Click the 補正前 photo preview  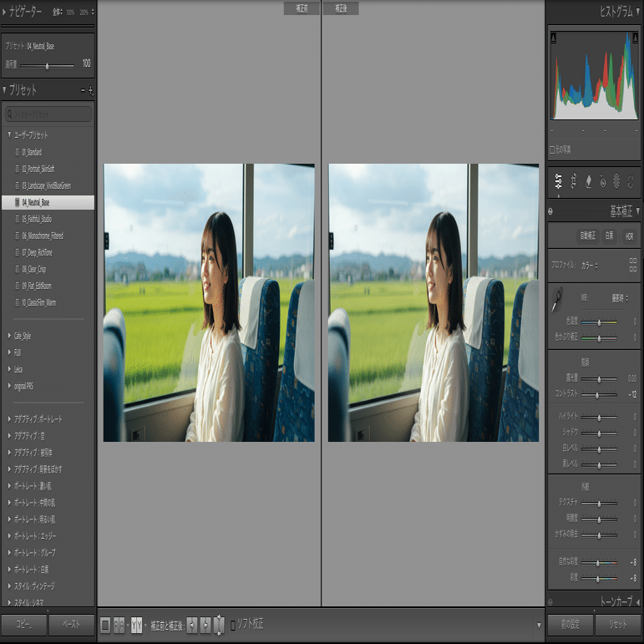[209, 302]
